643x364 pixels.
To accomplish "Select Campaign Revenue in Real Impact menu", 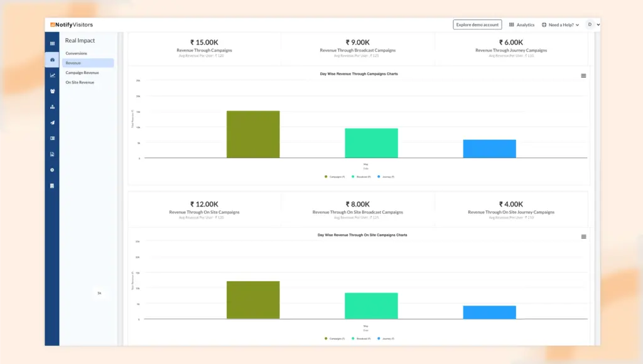I will coord(82,73).
